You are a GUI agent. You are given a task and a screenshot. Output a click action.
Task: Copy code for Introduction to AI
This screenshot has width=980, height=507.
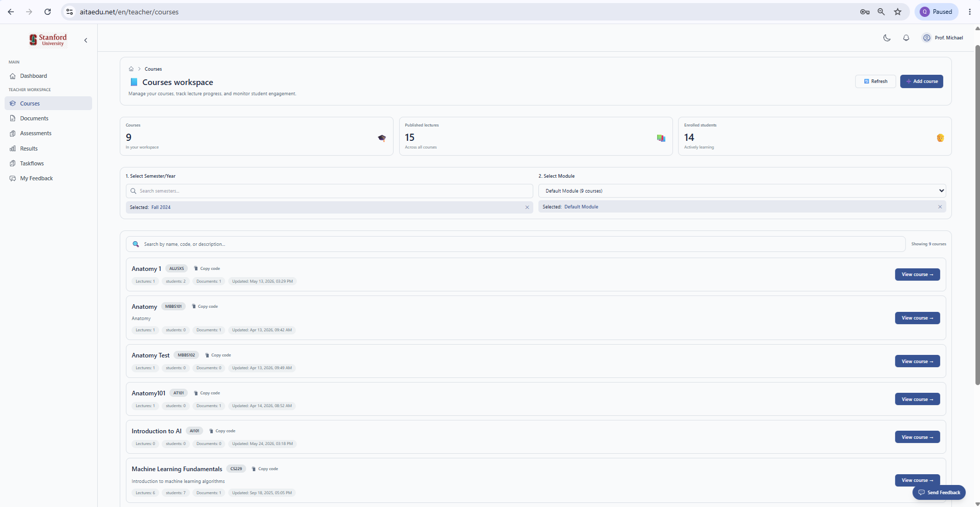pyautogui.click(x=223, y=431)
